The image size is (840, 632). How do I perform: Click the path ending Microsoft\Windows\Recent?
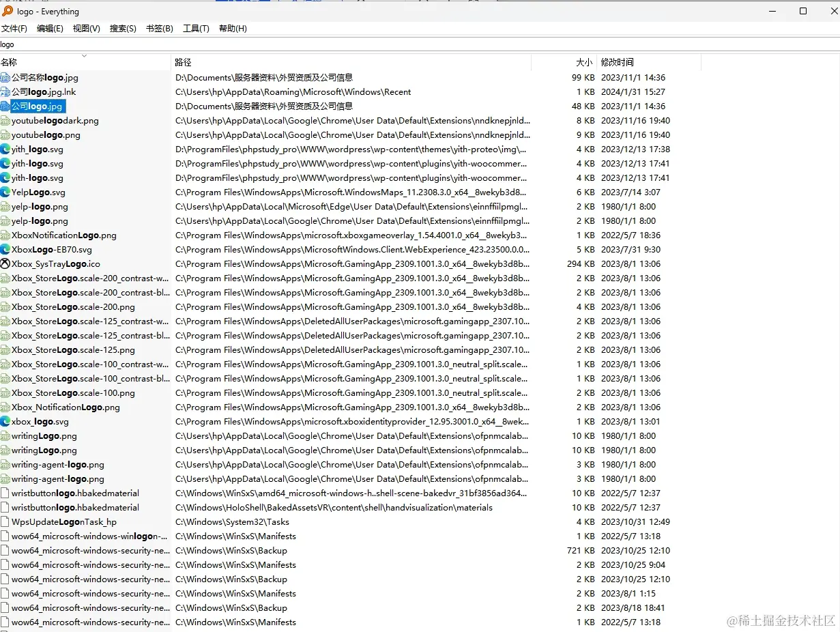(x=293, y=92)
